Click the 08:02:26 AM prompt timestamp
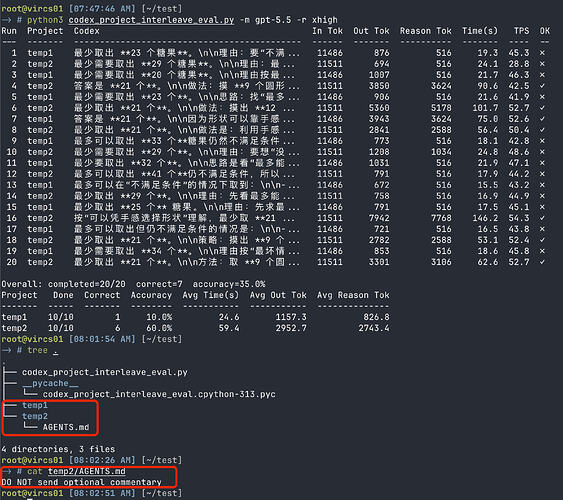The image size is (563, 500). pos(102,460)
